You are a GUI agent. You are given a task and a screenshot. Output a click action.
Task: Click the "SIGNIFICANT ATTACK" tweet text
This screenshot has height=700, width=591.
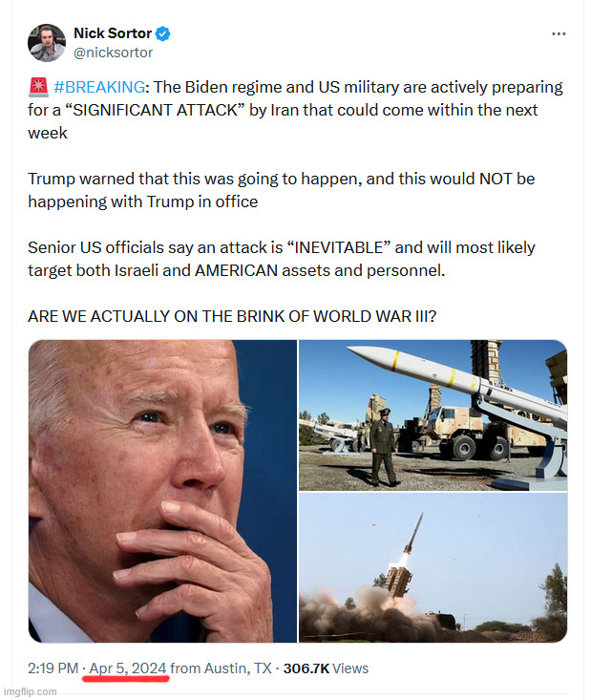(x=155, y=110)
